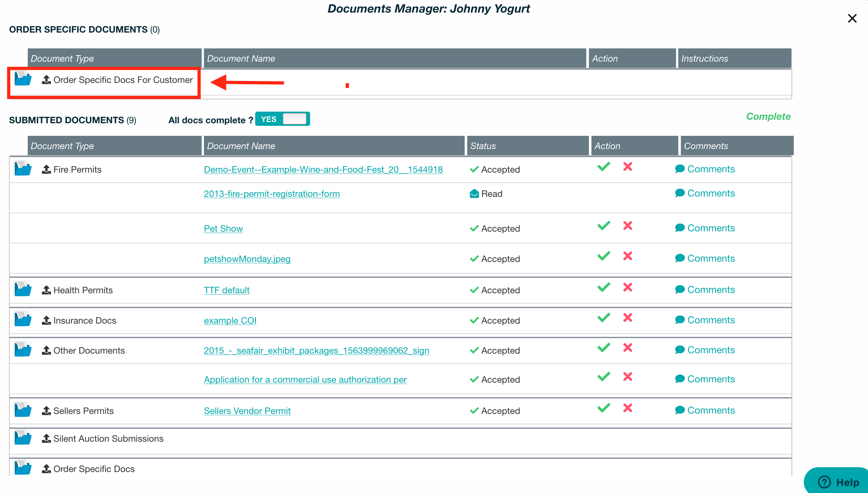Screen dimensions: 868x493
Task: Toggle the All docs complete YES switch
Action: 282,119
